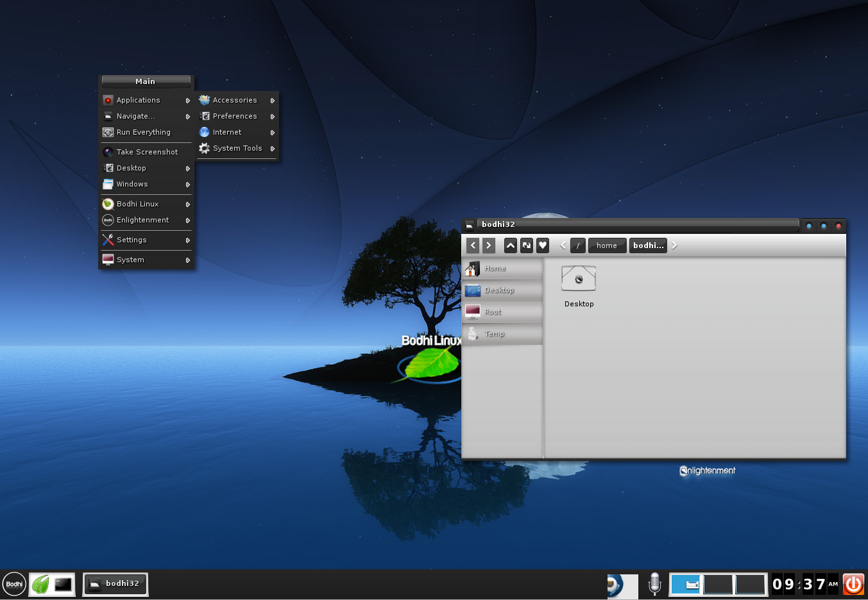Switch to the third virtual desktop in the pager
This screenshot has width=868, height=600.
click(x=749, y=585)
